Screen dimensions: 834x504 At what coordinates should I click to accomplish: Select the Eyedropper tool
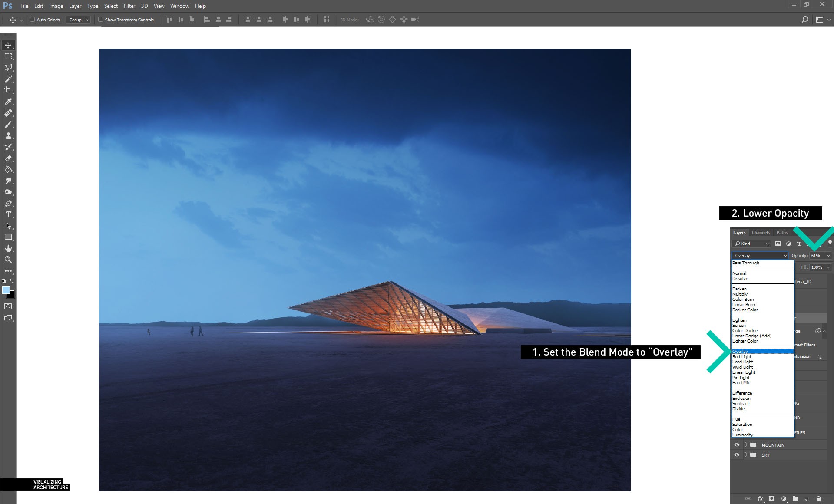(x=8, y=102)
